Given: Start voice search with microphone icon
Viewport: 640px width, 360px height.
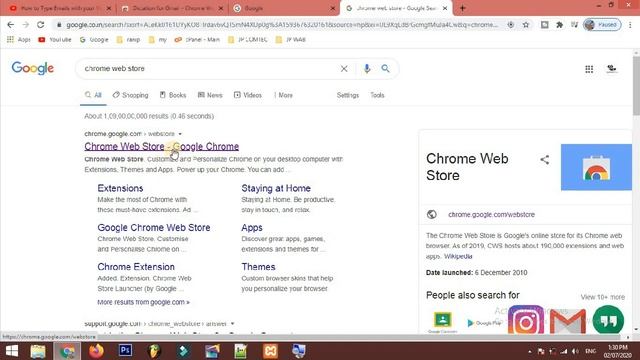Looking at the screenshot, I should pos(367,69).
